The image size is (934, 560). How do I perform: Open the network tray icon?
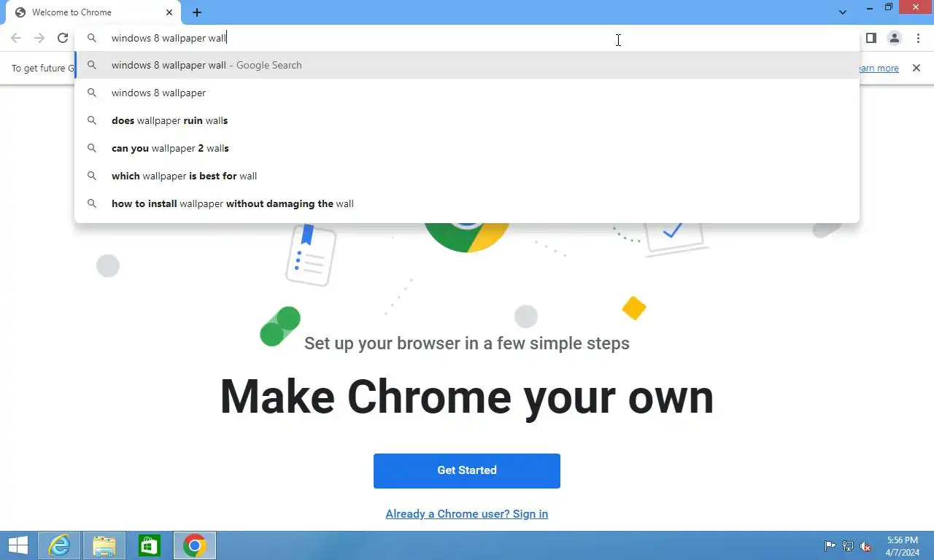point(848,545)
